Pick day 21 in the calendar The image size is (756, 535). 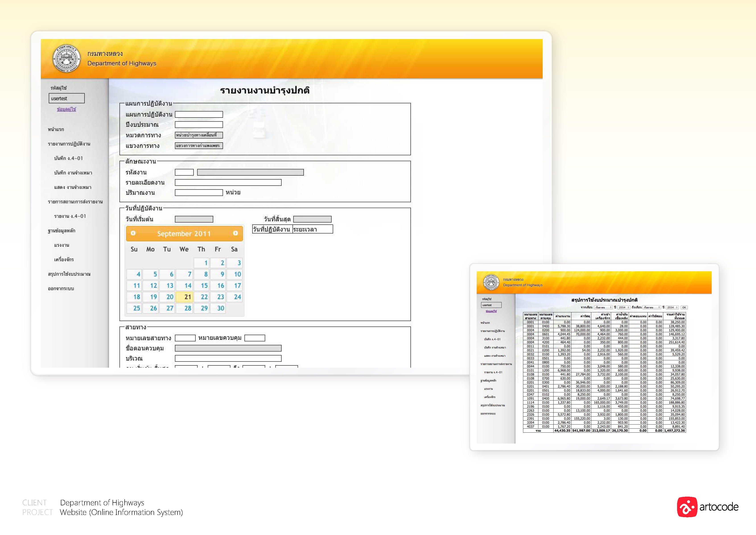click(x=184, y=297)
